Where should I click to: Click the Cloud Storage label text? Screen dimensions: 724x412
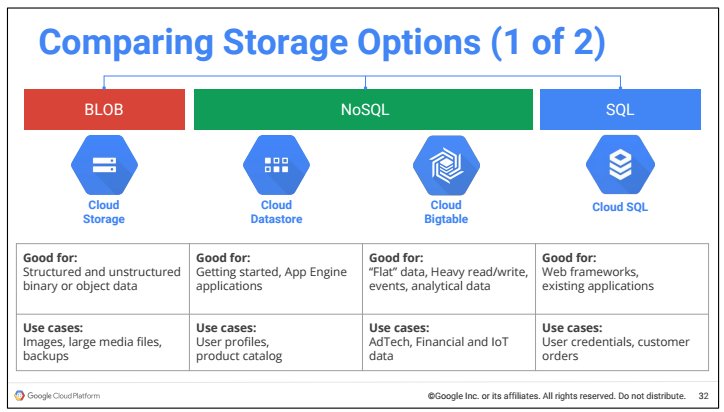104,212
